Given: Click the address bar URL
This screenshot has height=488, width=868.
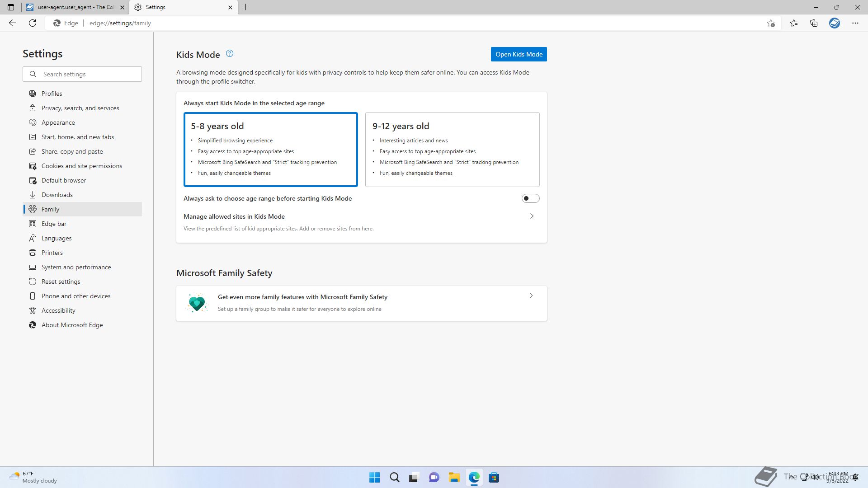Looking at the screenshot, I should click(x=120, y=23).
